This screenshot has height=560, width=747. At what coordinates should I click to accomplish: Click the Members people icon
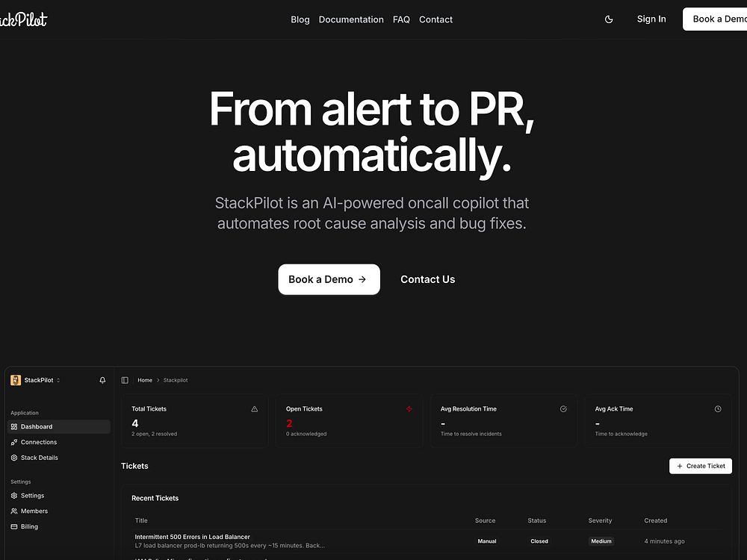(x=14, y=511)
